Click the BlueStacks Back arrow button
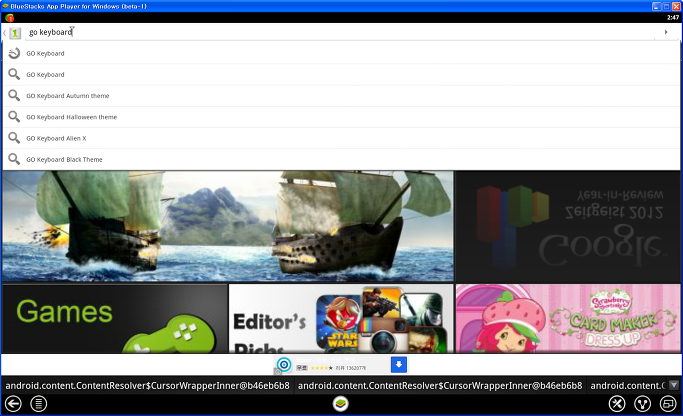This screenshot has width=683, height=416. [x=13, y=404]
